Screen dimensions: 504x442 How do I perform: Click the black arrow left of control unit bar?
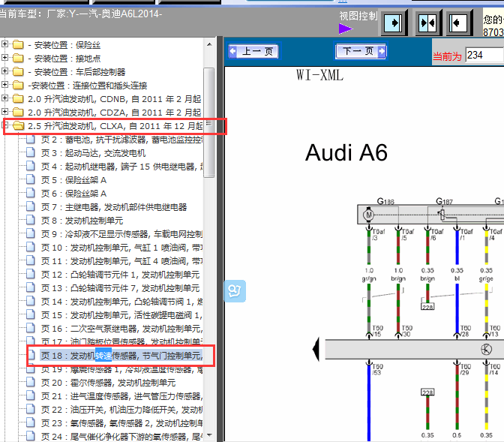316,350
